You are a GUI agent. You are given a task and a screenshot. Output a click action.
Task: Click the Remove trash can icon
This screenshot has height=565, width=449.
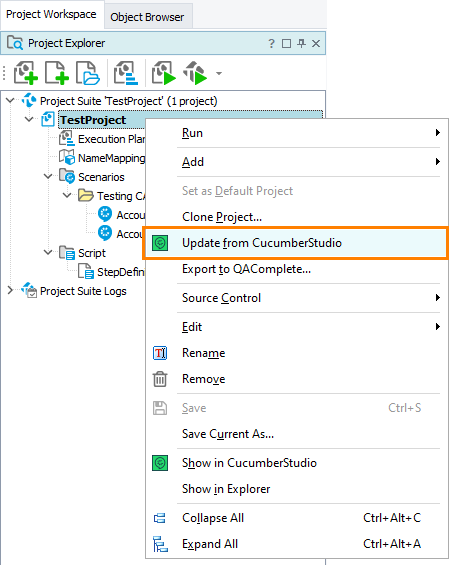160,379
